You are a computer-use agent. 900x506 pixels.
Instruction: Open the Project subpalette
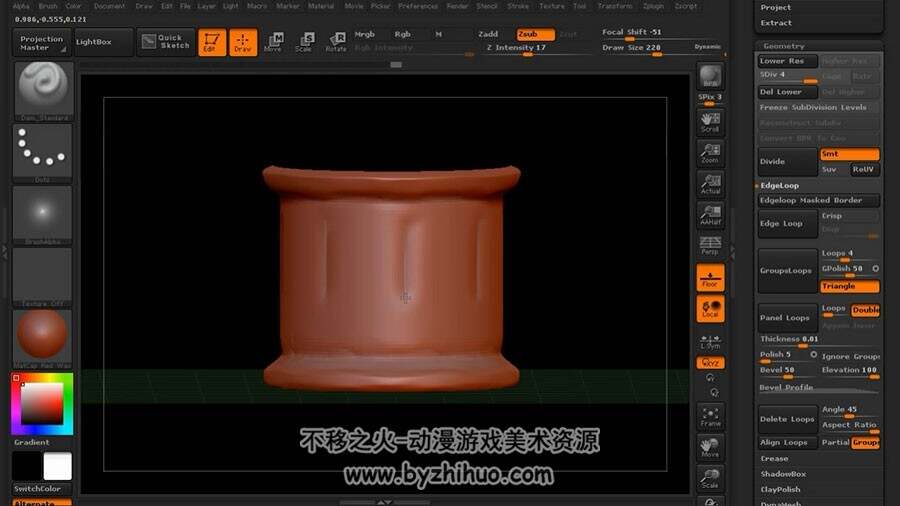click(775, 7)
